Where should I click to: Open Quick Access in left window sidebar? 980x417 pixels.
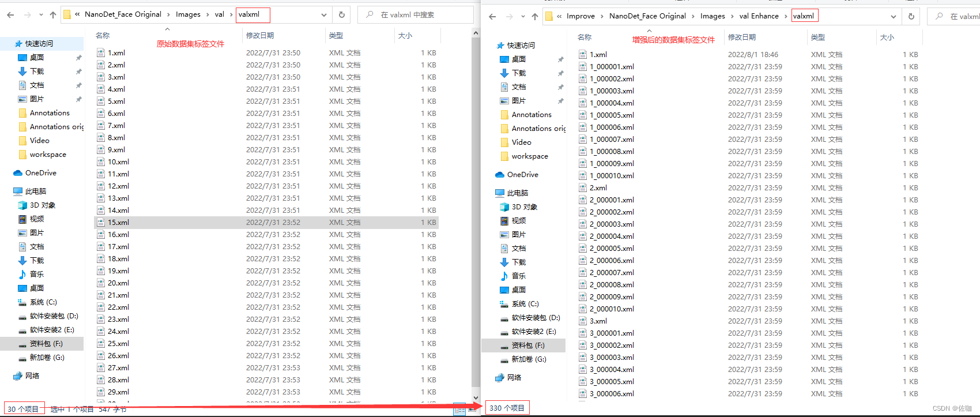click(x=39, y=43)
